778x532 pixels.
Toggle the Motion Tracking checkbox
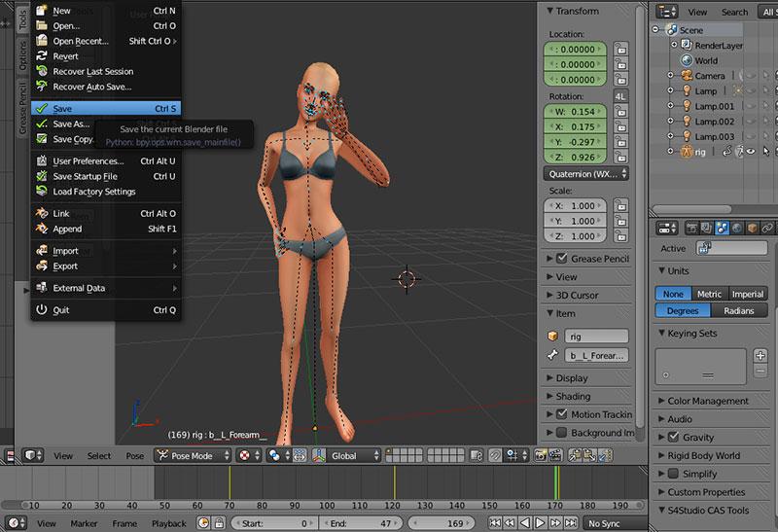point(561,414)
